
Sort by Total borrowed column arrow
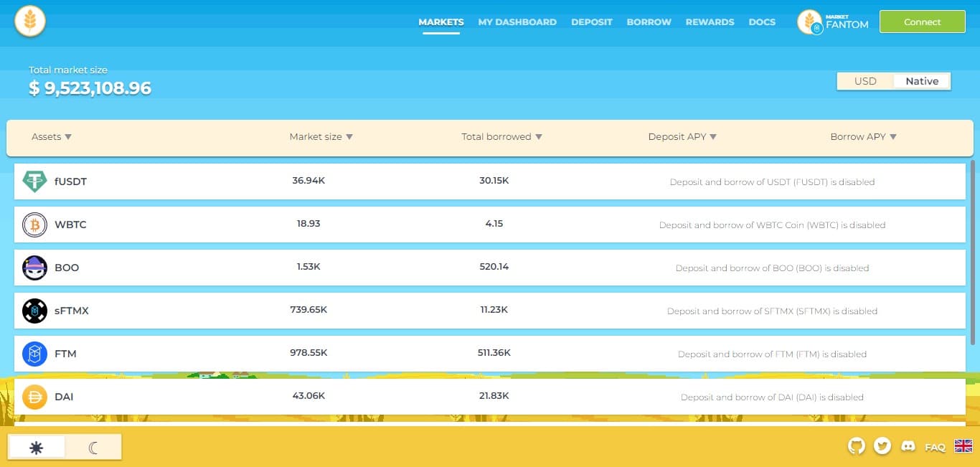[x=539, y=137]
